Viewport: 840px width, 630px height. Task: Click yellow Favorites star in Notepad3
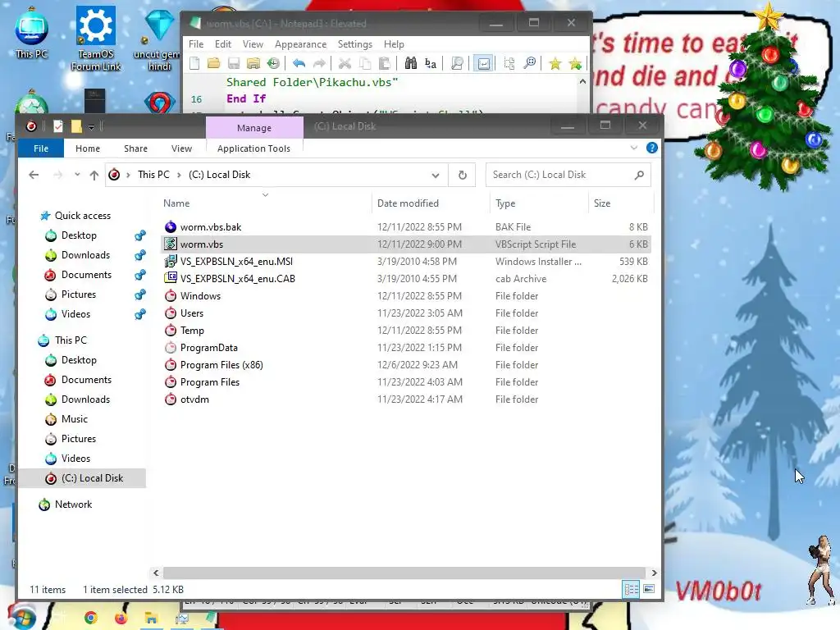click(x=555, y=64)
